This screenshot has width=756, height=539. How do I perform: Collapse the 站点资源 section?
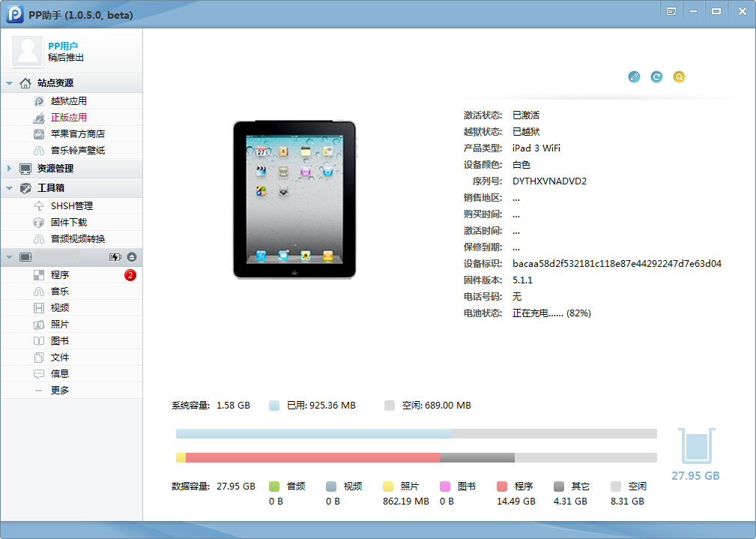(9, 83)
